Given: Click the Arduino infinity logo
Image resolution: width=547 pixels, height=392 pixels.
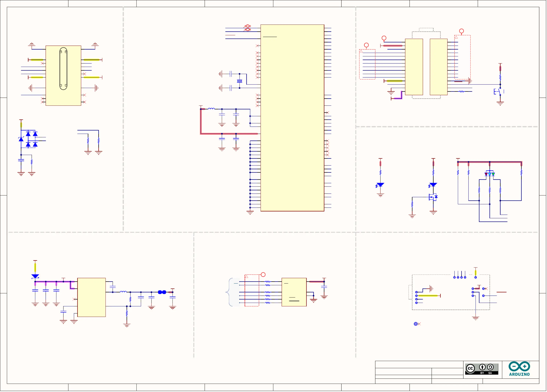Looking at the screenshot, I should tap(519, 369).
